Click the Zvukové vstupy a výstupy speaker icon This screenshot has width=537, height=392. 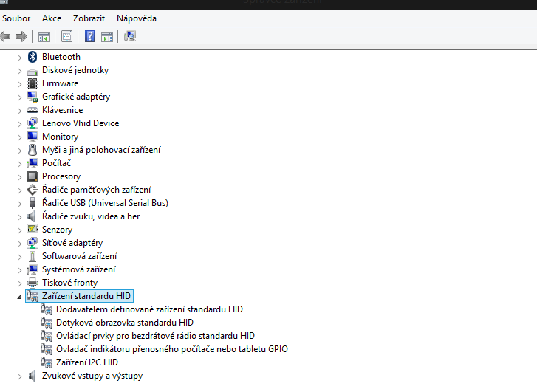[x=32, y=376]
